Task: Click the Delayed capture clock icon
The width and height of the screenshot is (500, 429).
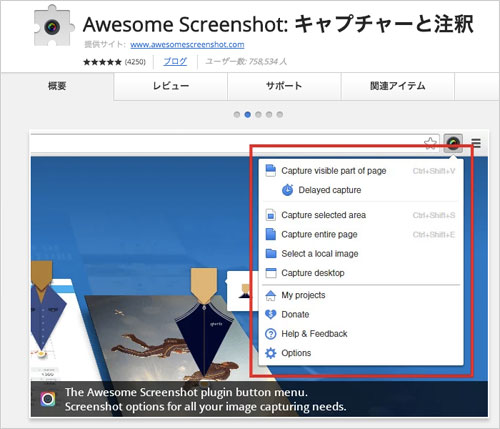Action: (x=288, y=190)
